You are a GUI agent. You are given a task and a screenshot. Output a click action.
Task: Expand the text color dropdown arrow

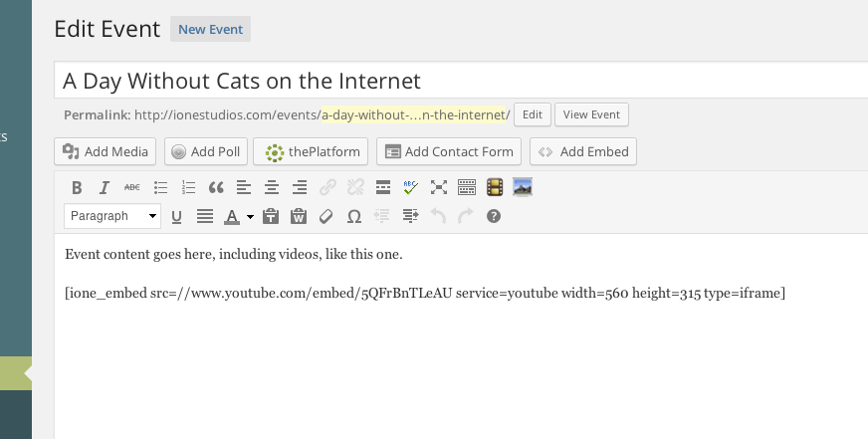point(250,217)
